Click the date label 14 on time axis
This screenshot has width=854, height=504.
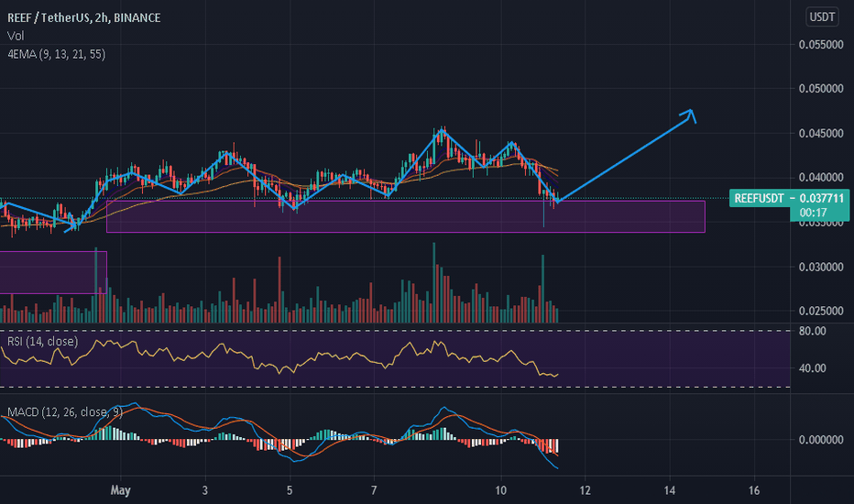pos(670,490)
